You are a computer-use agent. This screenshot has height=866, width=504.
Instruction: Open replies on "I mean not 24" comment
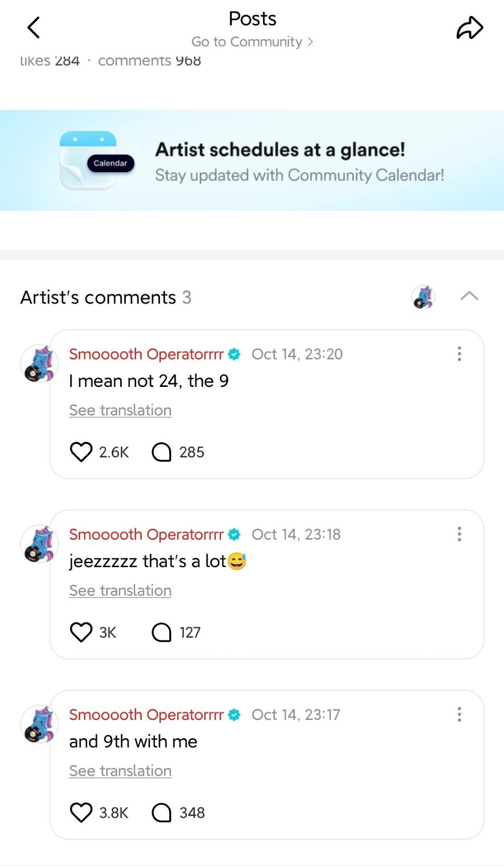pyautogui.click(x=162, y=452)
